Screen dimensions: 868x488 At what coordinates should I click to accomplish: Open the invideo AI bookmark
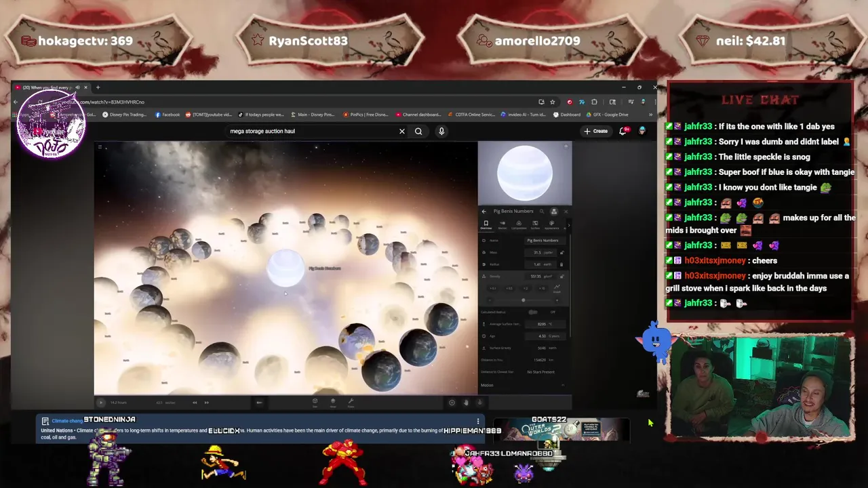(524, 115)
